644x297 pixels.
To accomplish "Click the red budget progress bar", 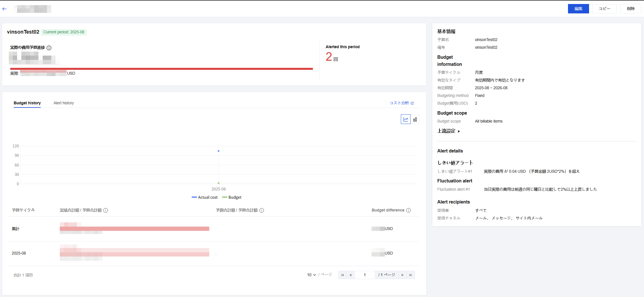I will (161, 69).
